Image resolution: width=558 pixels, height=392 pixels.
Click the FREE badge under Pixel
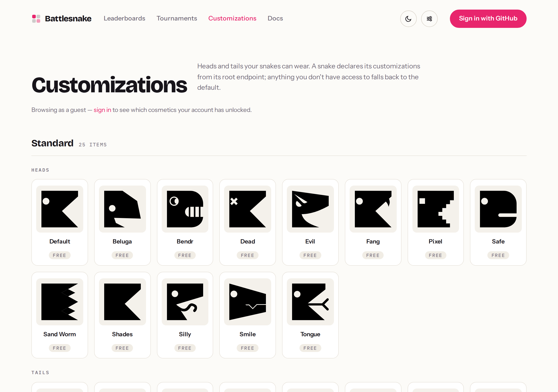[436, 255]
